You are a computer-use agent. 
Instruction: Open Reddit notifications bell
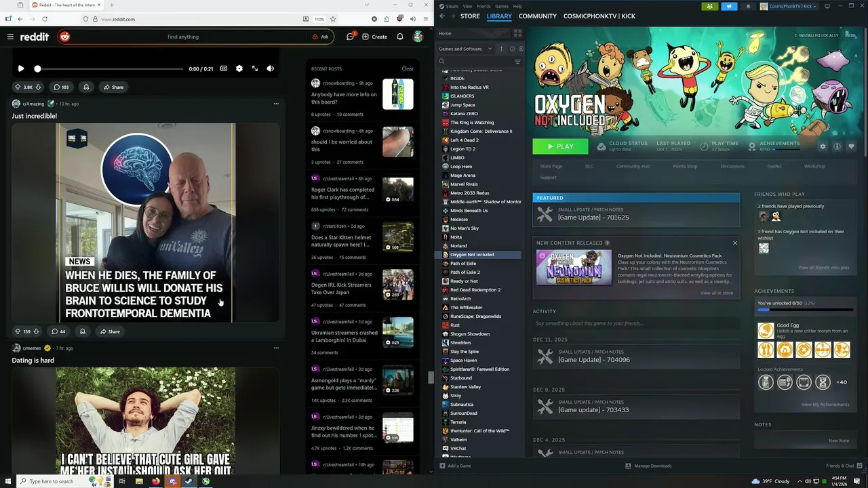pos(400,37)
